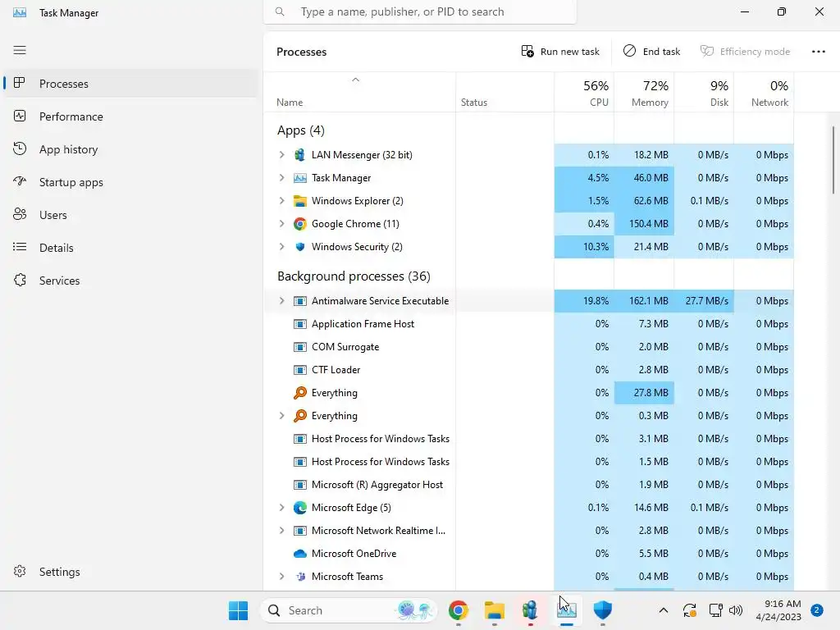Click the Task Manager process icon in list
This screenshot has width=840, height=630.
(300, 178)
